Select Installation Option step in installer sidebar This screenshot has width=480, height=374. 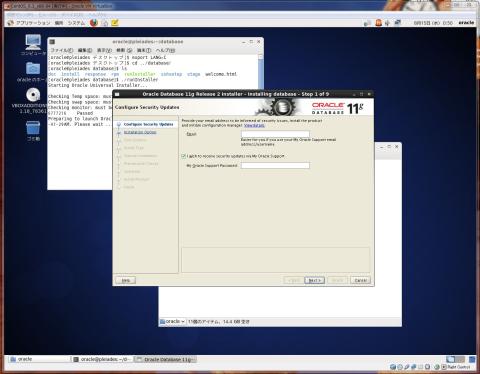tap(140, 132)
